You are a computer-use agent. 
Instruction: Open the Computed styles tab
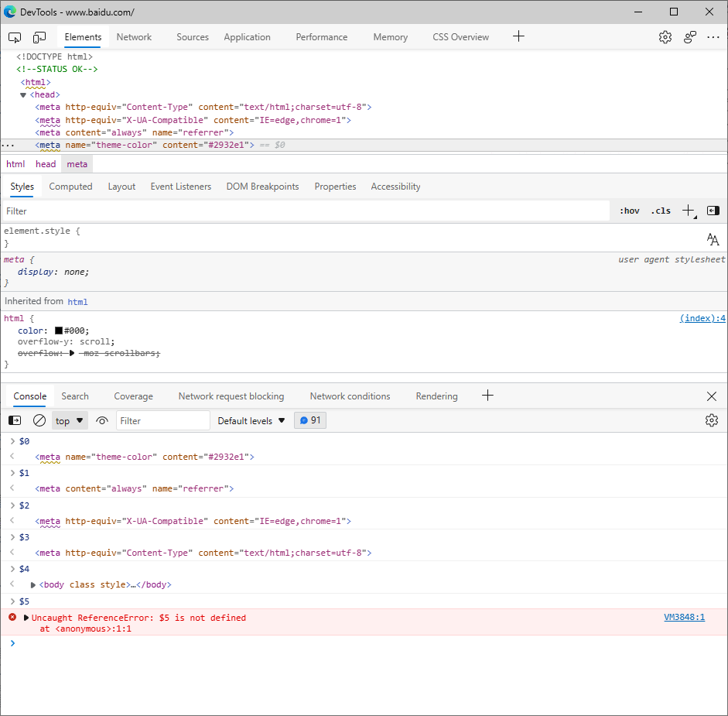point(70,187)
